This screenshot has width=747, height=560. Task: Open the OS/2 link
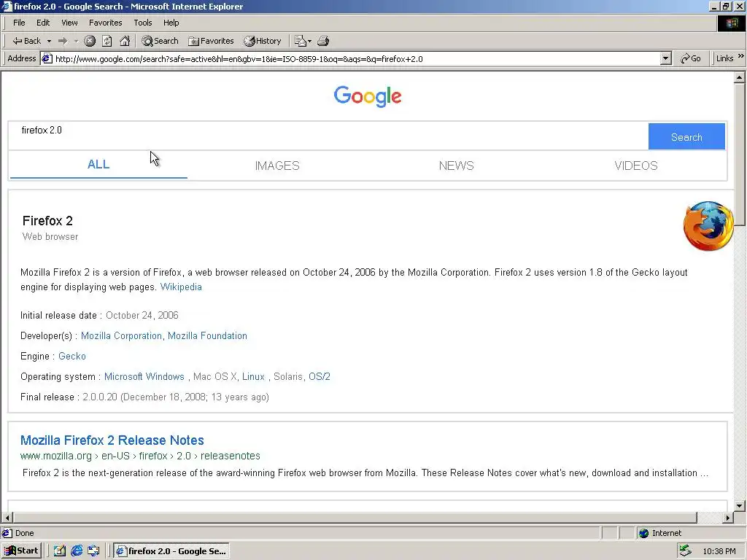point(320,377)
